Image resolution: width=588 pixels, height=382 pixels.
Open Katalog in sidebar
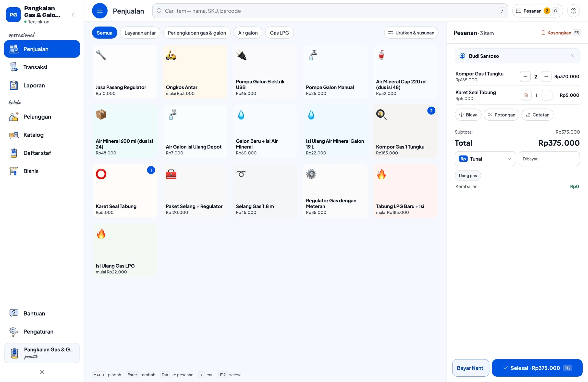[42, 135]
